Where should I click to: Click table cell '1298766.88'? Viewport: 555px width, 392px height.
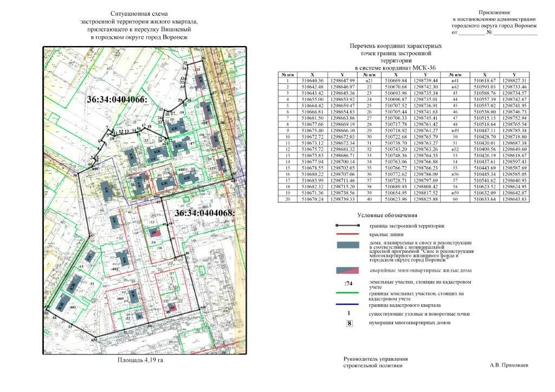coord(426,162)
